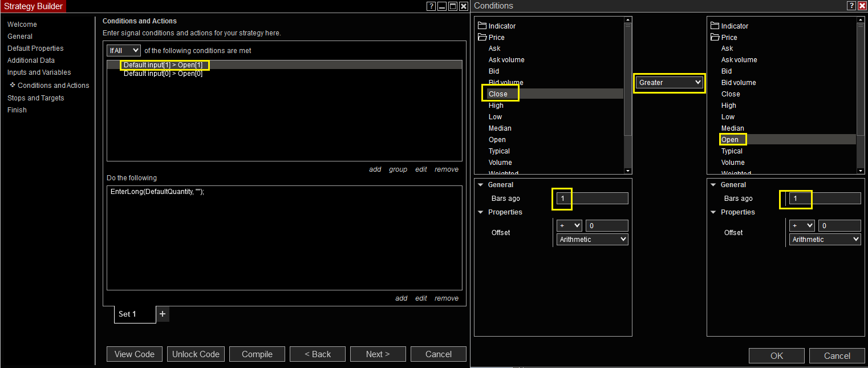The height and width of the screenshot is (368, 868).
Task: Click View Code button
Action: tap(135, 354)
